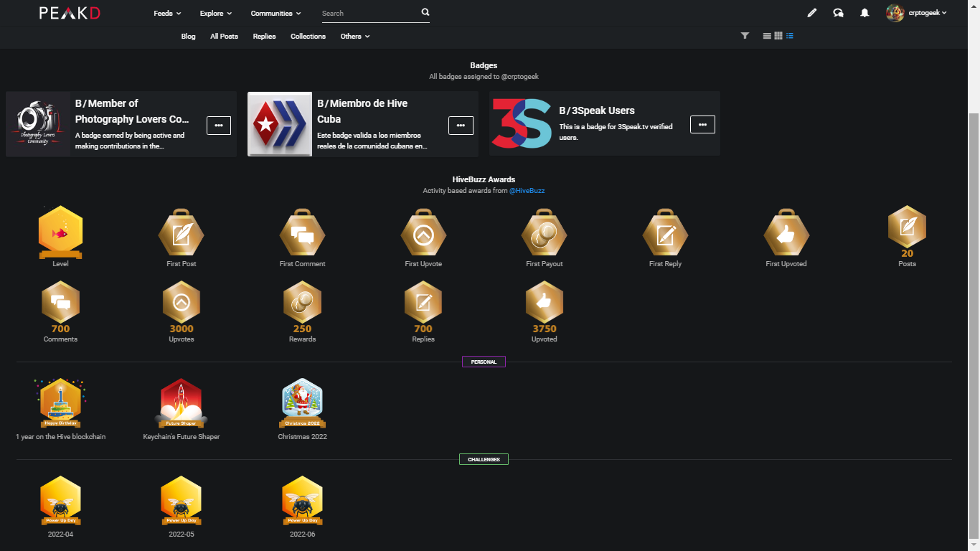Click the PERSONAL section label
The height and width of the screenshot is (551, 980).
[x=484, y=362]
